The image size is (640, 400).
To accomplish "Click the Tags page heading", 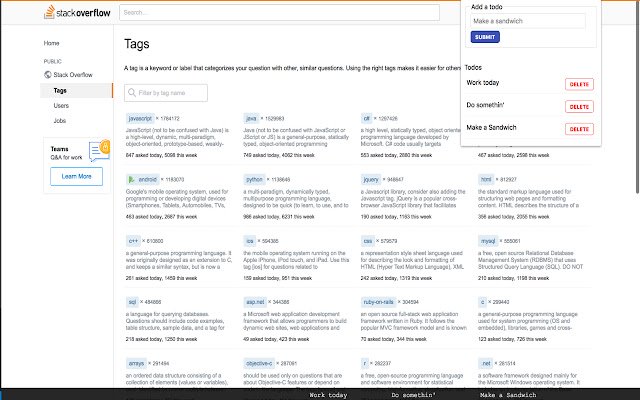I will (137, 44).
